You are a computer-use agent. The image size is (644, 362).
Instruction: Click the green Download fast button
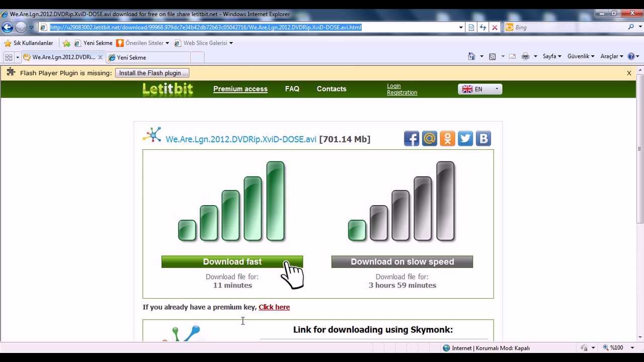click(232, 262)
